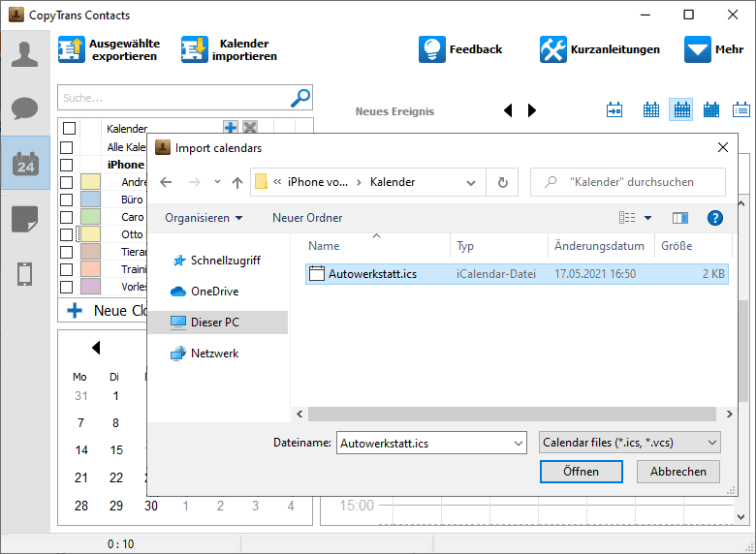Check the Otto calendar checkbox
This screenshot has height=554, width=756.
point(67,234)
